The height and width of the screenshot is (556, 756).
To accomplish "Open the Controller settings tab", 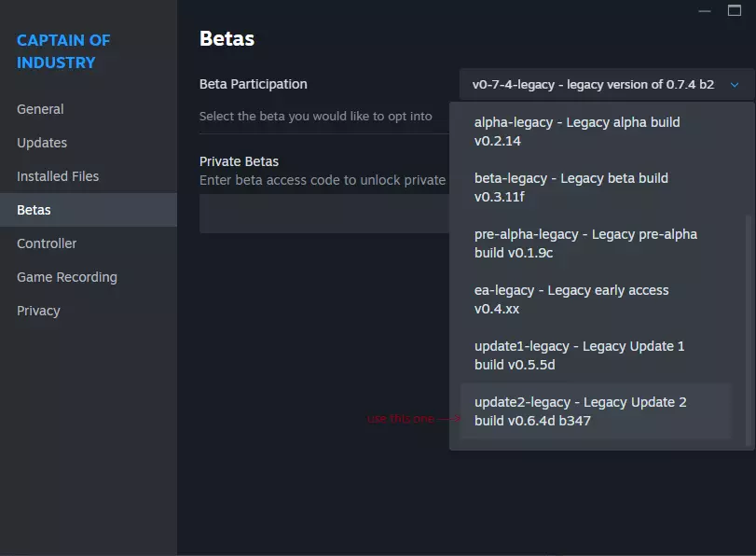I will 47,243.
